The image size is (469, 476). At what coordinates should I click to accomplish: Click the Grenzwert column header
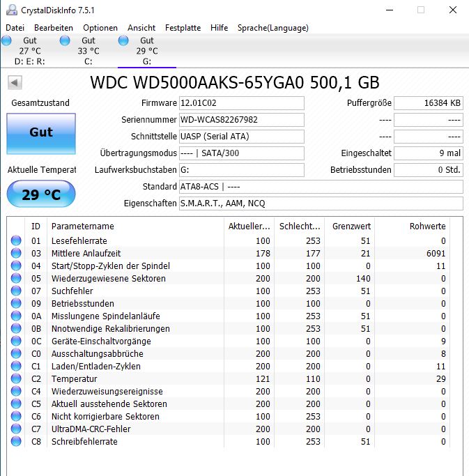350,227
